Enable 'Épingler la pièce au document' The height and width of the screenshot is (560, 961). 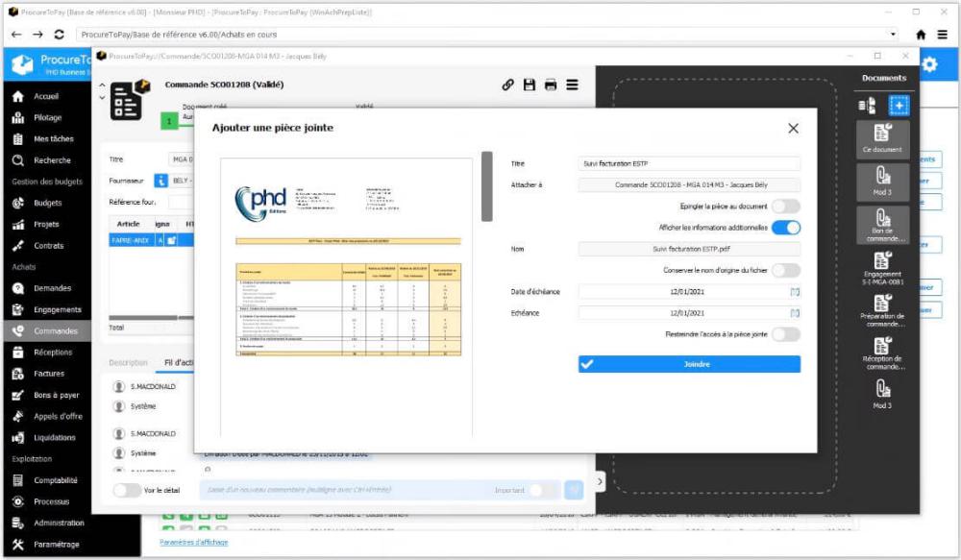[786, 206]
